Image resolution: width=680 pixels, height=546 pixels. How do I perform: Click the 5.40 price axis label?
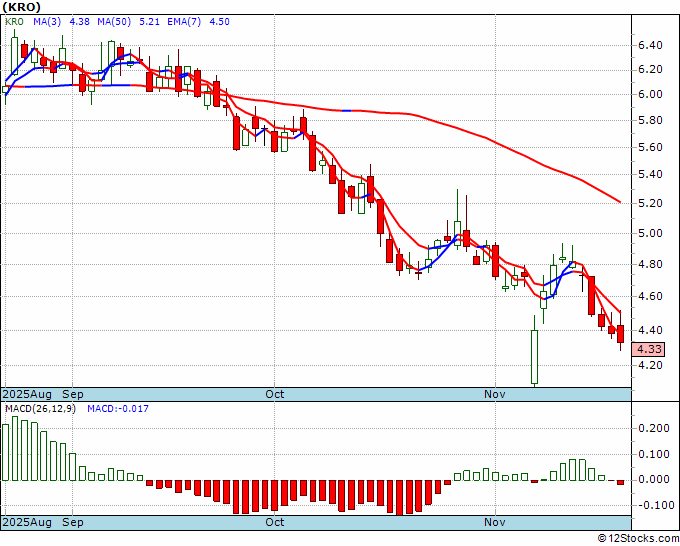tap(650, 174)
